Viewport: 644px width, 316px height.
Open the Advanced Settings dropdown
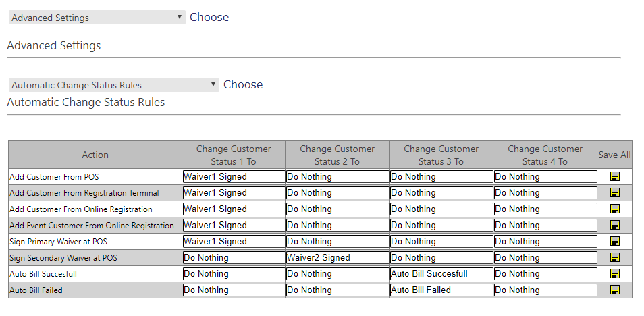pos(97,18)
